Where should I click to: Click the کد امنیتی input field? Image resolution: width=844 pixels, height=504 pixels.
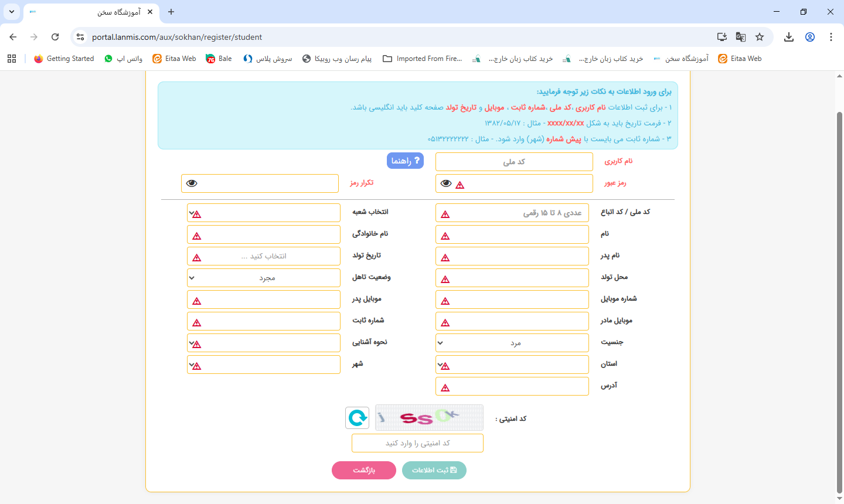click(417, 442)
